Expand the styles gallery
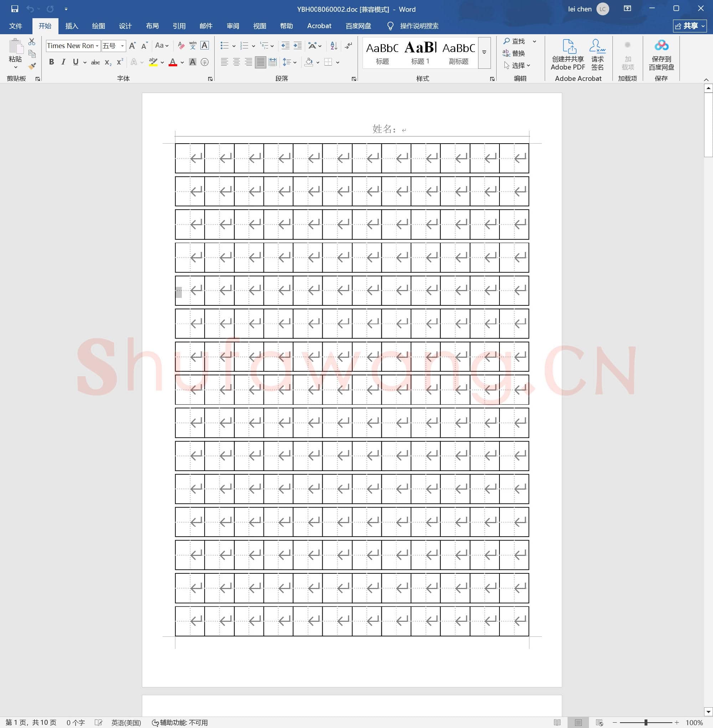Viewport: 713px width, 728px height. coord(484,53)
